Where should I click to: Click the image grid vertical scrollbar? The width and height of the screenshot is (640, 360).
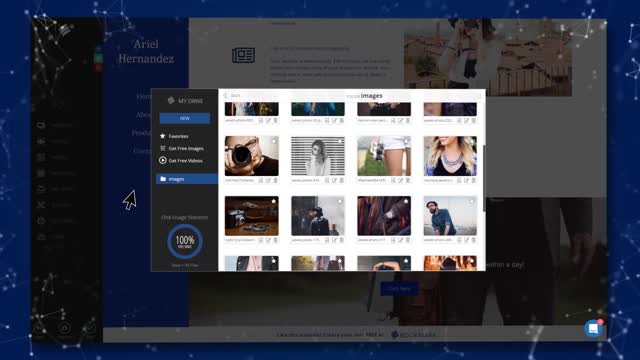[484, 178]
